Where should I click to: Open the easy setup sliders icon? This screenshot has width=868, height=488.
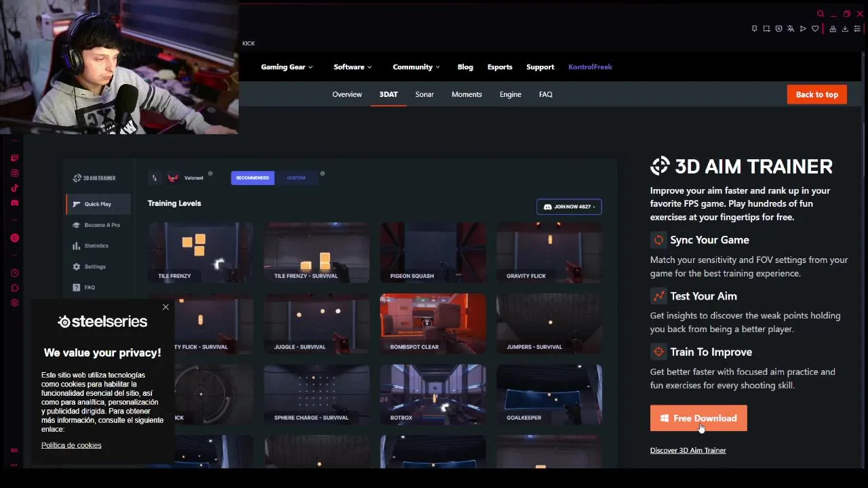pos(857,28)
